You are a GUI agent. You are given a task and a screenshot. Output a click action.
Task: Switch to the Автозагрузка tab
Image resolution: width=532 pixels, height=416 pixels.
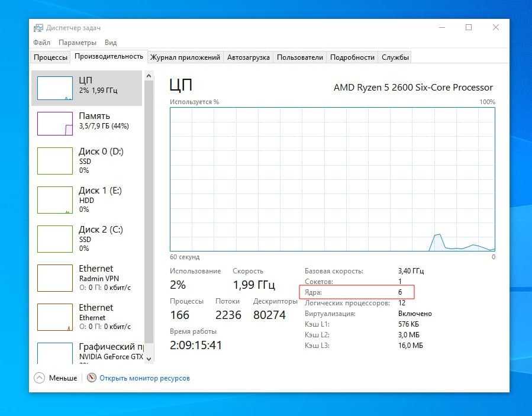point(248,57)
